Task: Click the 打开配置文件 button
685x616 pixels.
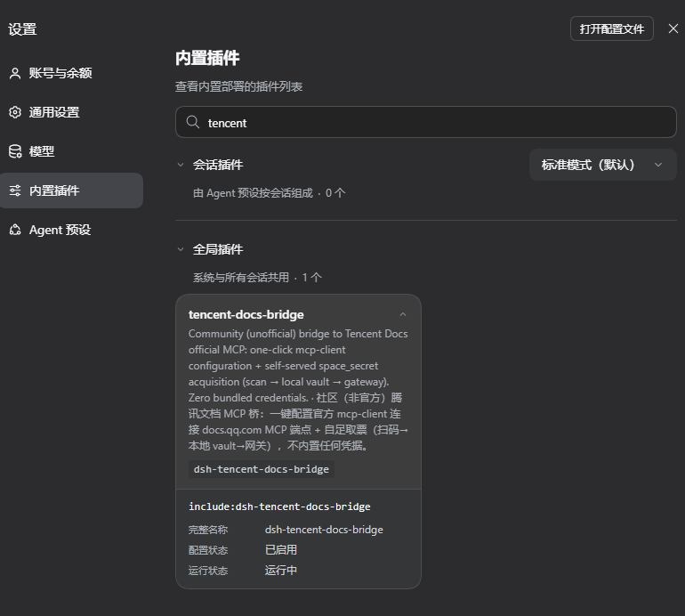Action: (x=612, y=28)
